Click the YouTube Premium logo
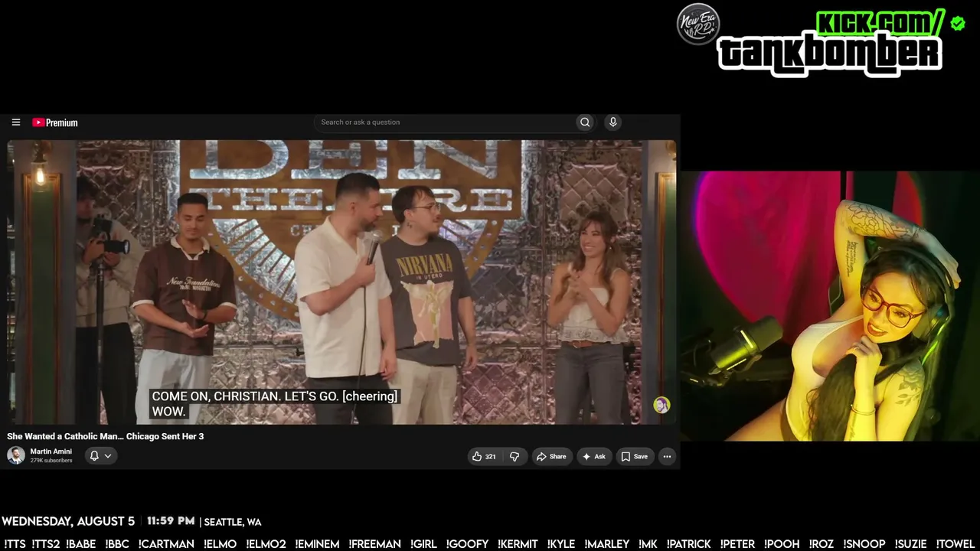This screenshot has height=551, width=980. [55, 122]
